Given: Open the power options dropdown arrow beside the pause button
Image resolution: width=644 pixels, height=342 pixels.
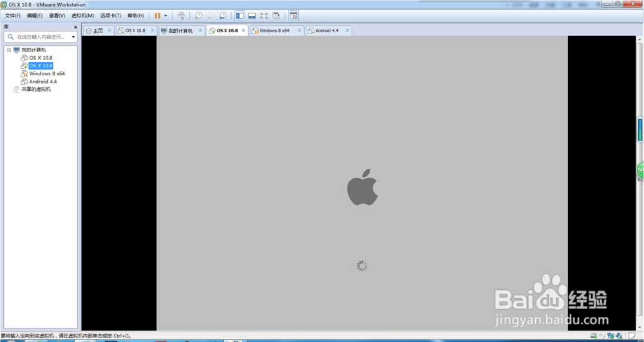Looking at the screenshot, I should point(166,15).
